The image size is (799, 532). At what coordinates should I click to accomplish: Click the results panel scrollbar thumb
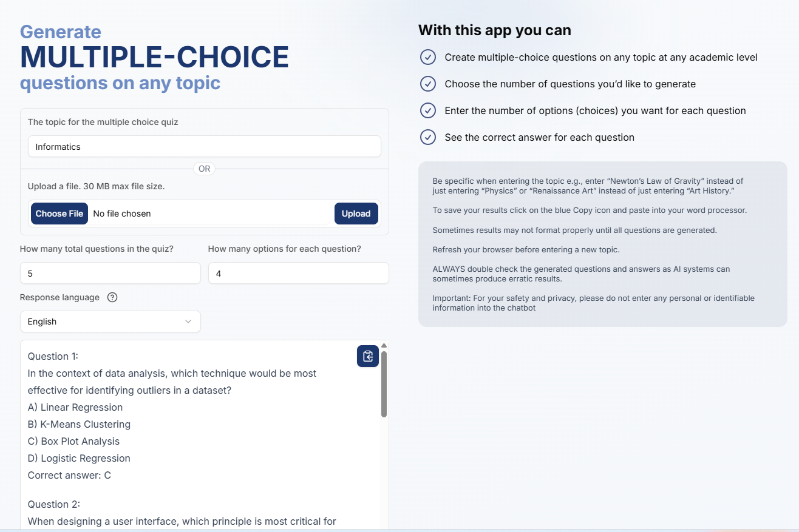(384, 383)
